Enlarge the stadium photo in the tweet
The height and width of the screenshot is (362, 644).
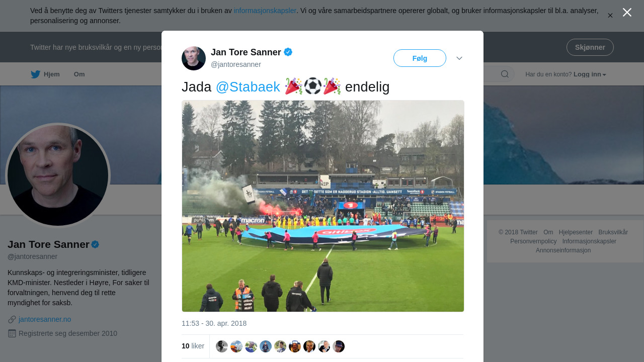tap(323, 206)
